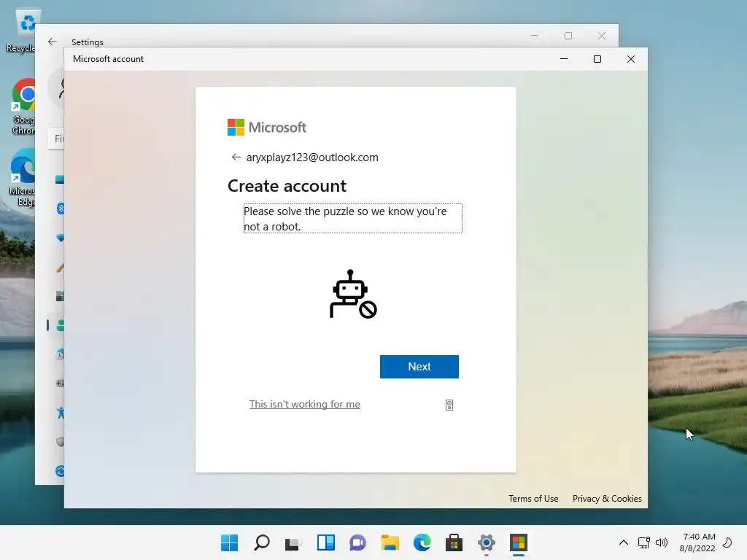Open Chat from the taskbar
747x560 pixels.
pos(357,542)
